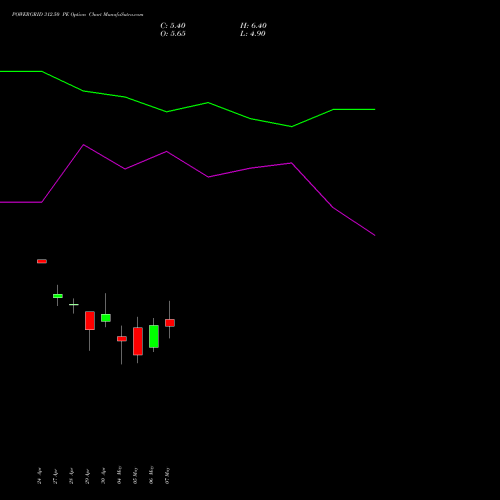Select the close value C: 5.40

173,26
